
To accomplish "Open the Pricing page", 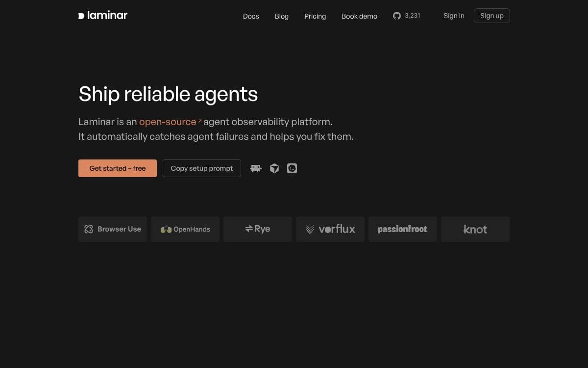I will coord(315,16).
